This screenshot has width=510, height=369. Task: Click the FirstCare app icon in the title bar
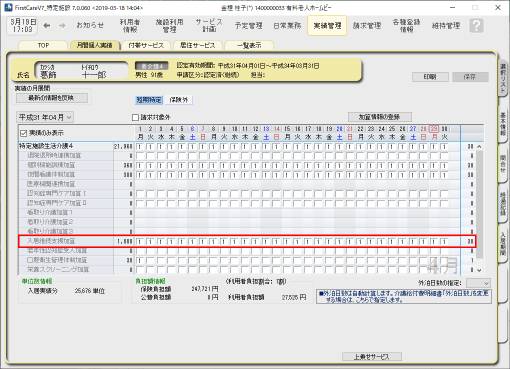tap(8, 7)
